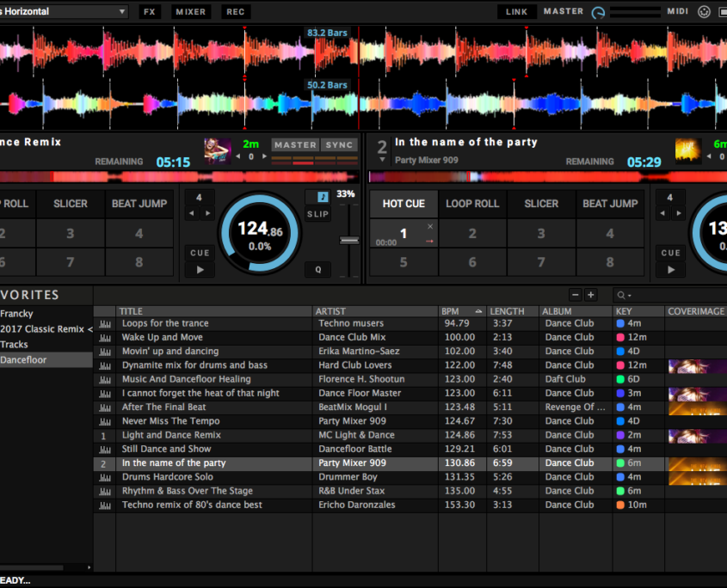Viewport: 727px width, 588px height.
Task: Toggle the FX panel
Action: (x=150, y=11)
